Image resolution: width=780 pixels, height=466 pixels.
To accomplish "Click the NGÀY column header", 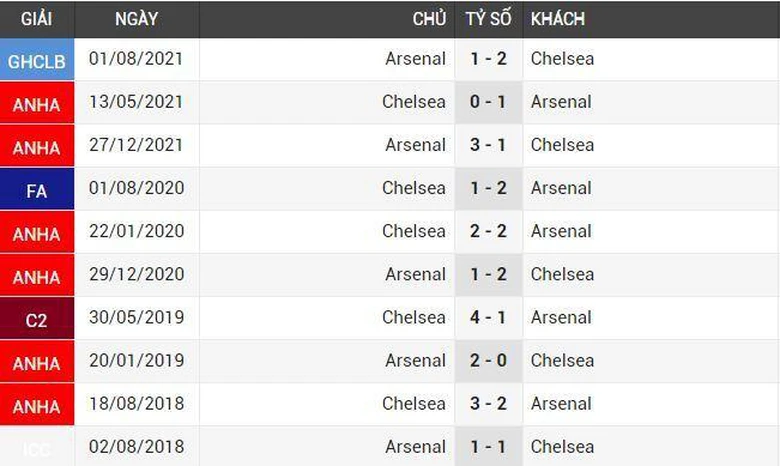I will [x=136, y=19].
